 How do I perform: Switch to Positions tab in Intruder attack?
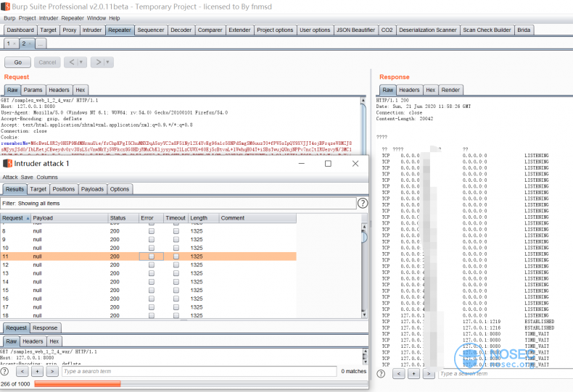click(x=64, y=189)
